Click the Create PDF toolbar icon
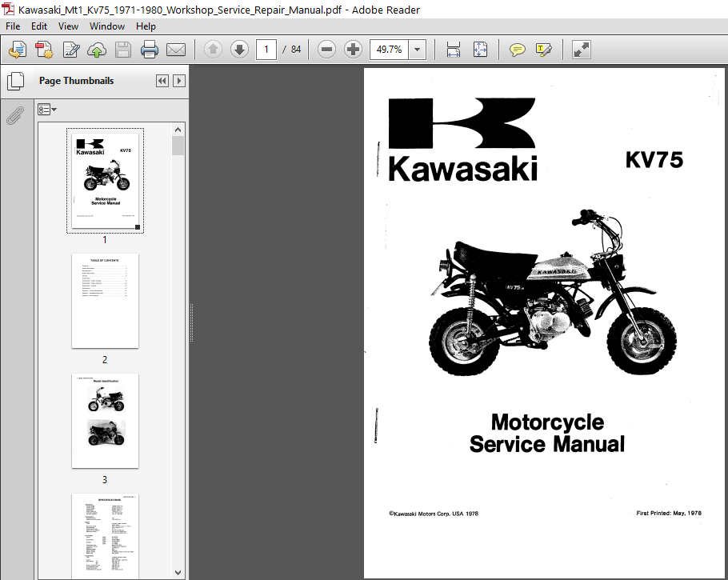 (45, 50)
